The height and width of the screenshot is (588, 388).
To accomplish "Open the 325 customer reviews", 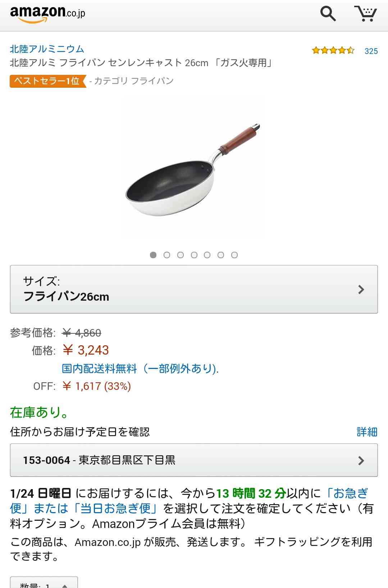I will [x=371, y=51].
